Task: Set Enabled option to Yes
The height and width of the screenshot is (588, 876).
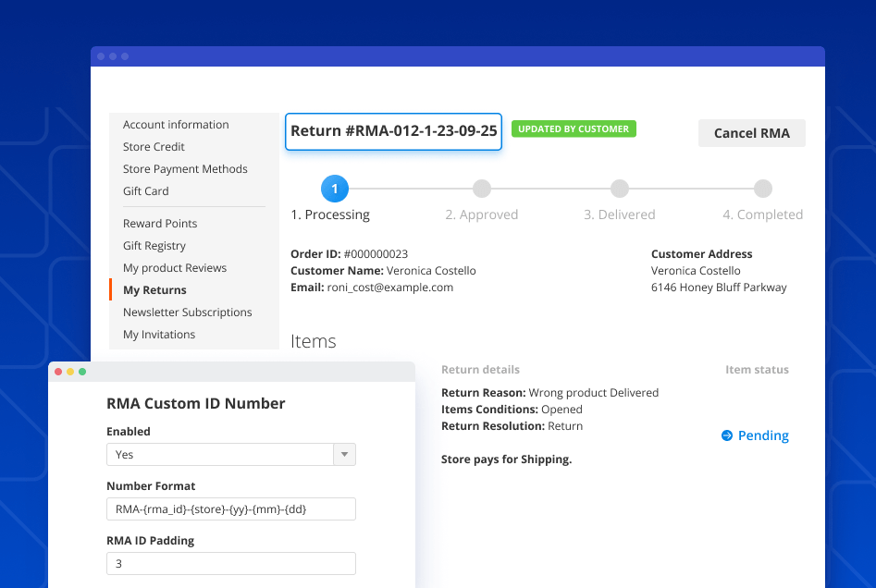Action: (222, 454)
